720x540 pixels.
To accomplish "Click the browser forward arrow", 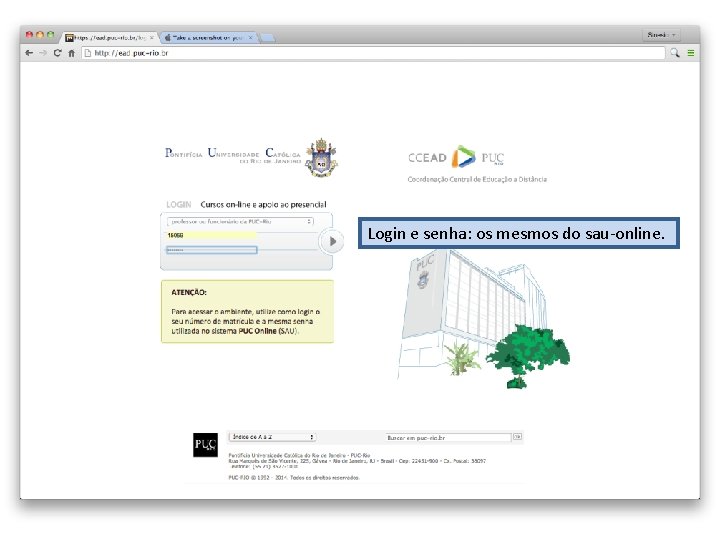I will pos(43,53).
